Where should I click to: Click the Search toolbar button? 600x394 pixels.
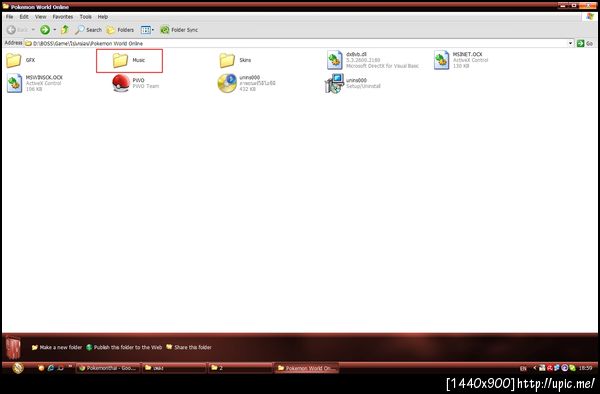click(88, 29)
